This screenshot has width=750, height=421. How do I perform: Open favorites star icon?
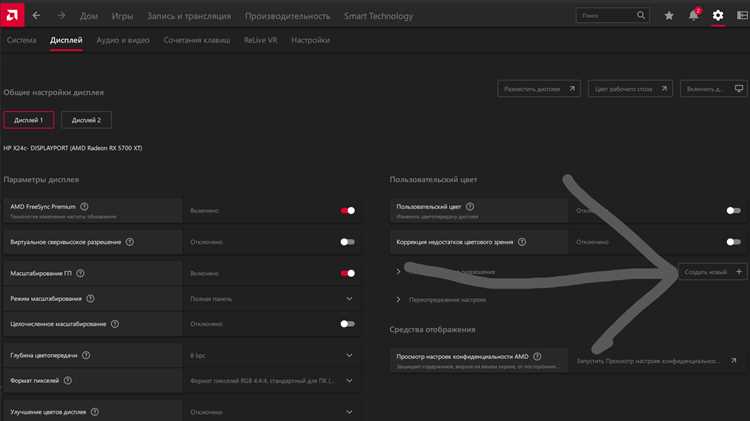[669, 16]
